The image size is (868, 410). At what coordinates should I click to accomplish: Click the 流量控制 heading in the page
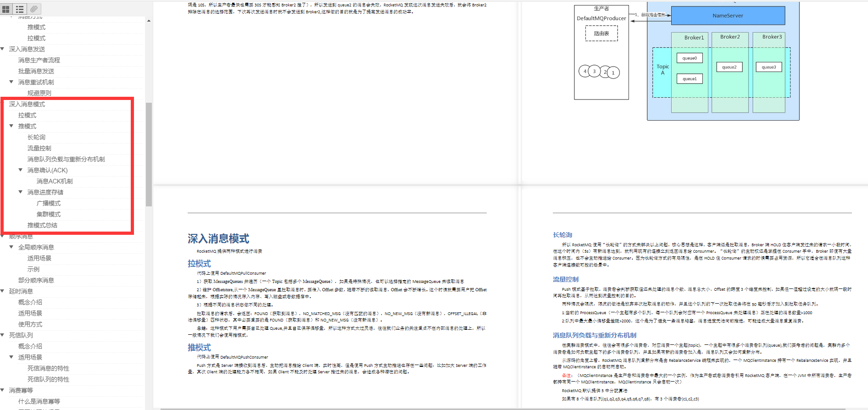566,279
